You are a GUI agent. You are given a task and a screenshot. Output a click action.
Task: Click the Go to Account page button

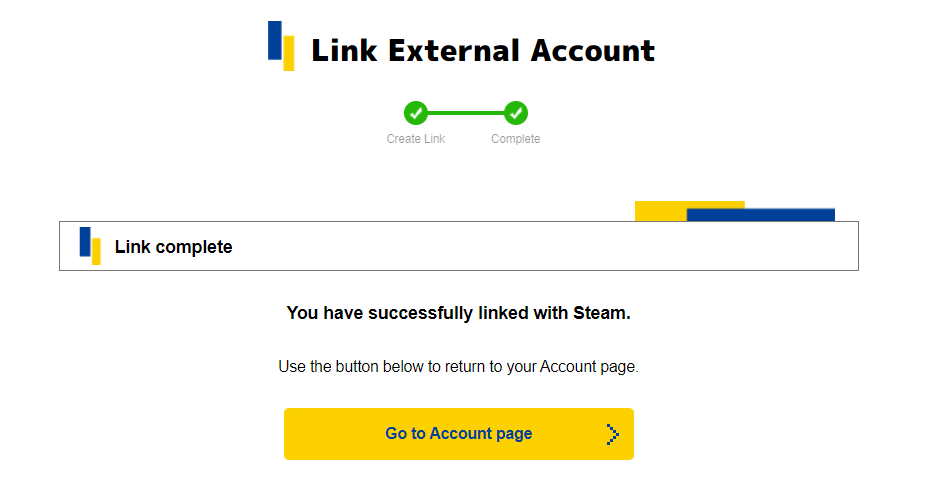[458, 433]
